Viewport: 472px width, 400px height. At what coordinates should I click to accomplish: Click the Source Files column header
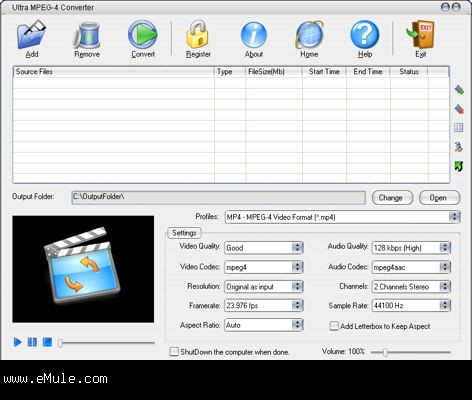(x=113, y=72)
